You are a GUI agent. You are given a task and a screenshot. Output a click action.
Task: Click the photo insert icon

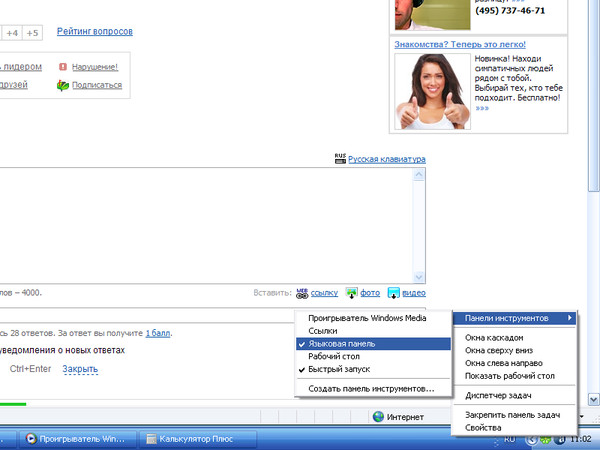coord(351,293)
